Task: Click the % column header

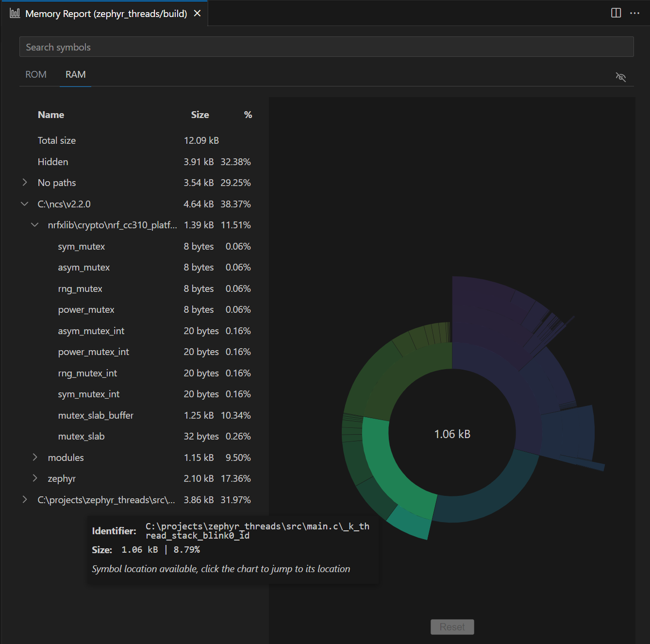Action: (248, 115)
